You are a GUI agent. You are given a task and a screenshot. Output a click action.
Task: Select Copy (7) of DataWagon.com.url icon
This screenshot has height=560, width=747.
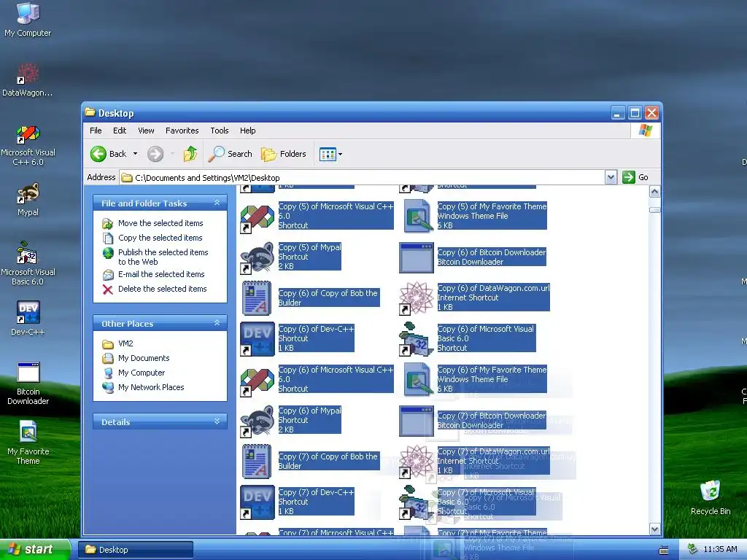click(x=417, y=462)
